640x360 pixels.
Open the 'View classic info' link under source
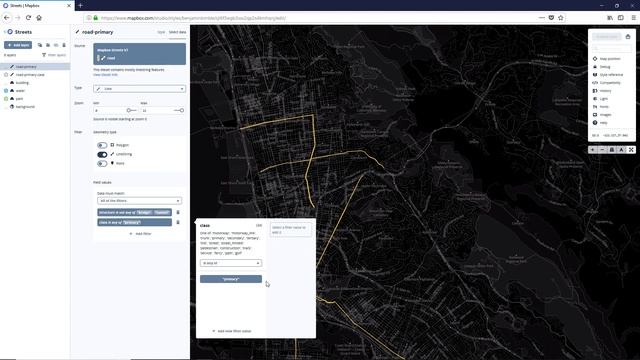click(105, 75)
